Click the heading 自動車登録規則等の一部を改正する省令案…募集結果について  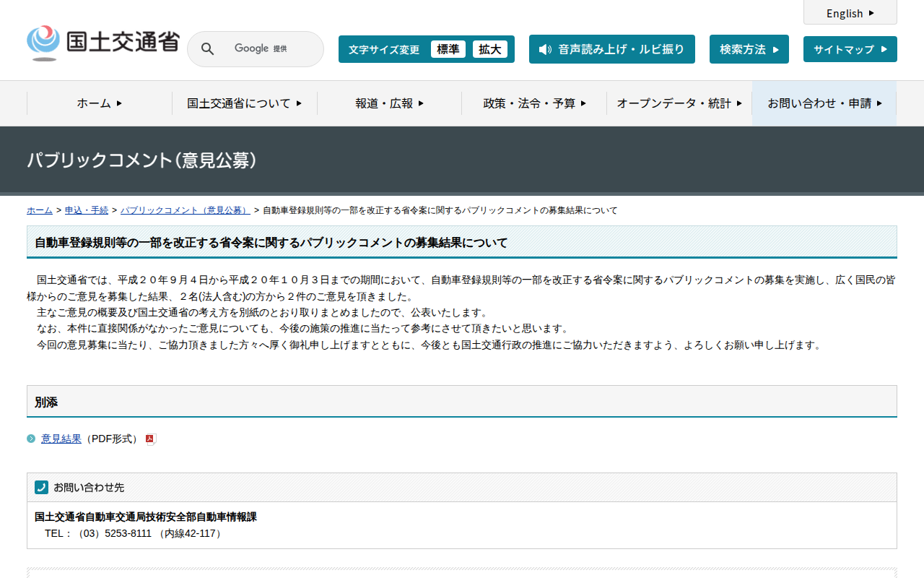[271, 243]
